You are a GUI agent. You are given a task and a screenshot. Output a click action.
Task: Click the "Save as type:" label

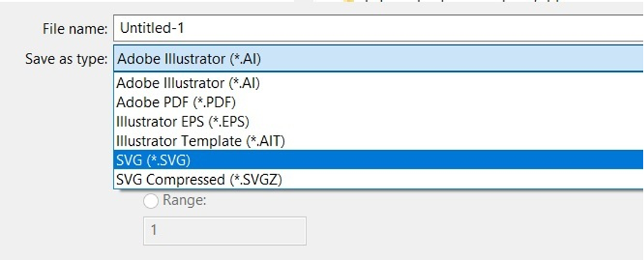66,59
